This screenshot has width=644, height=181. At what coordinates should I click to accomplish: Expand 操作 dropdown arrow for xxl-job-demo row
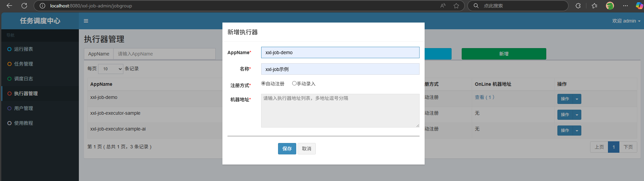click(577, 99)
